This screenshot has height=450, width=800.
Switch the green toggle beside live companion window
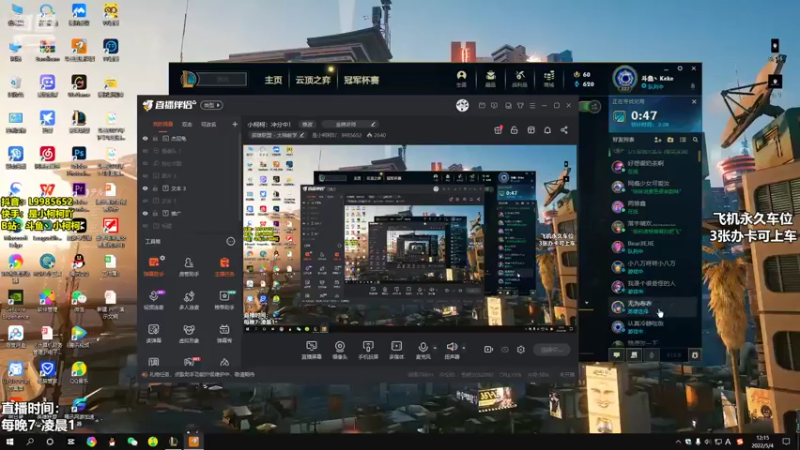[x=591, y=106]
